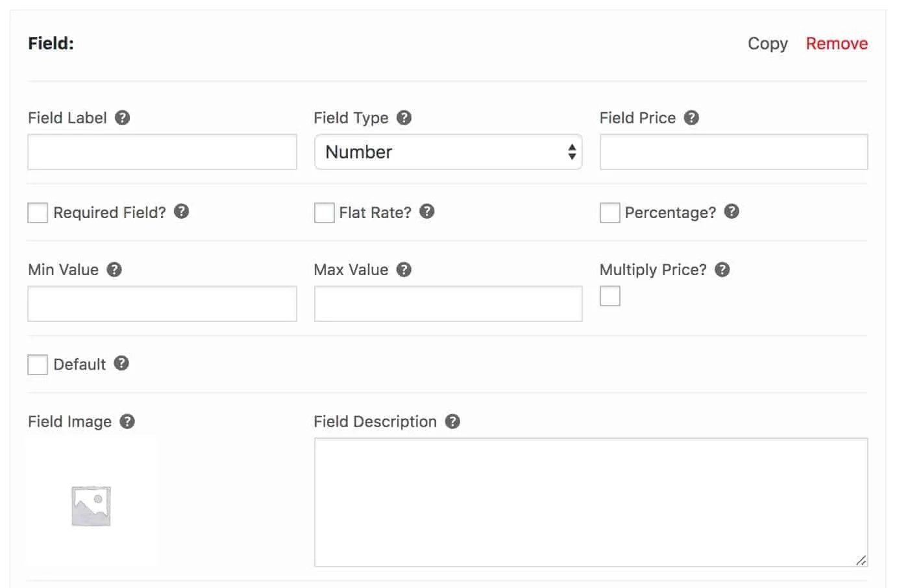Enable the Multiply Price checkbox
The image size is (897, 588).
[609, 296]
